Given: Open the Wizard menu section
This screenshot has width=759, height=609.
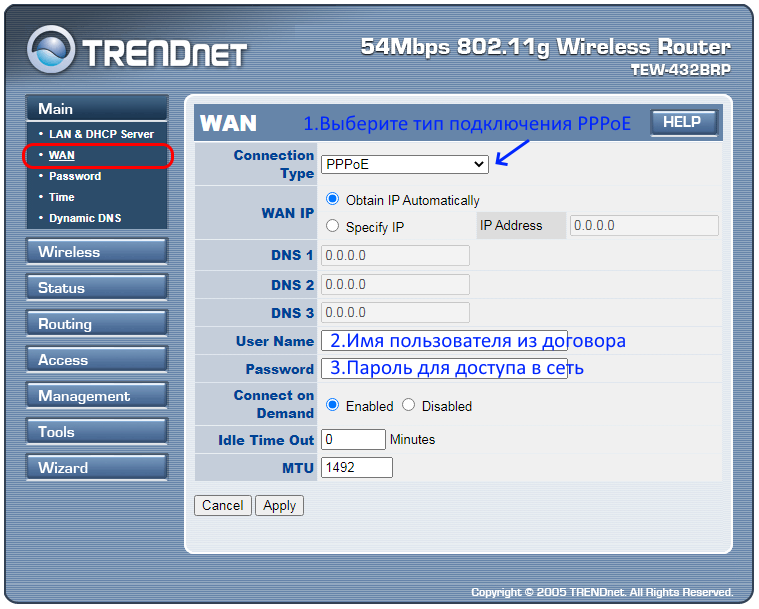Looking at the screenshot, I should point(97,467).
